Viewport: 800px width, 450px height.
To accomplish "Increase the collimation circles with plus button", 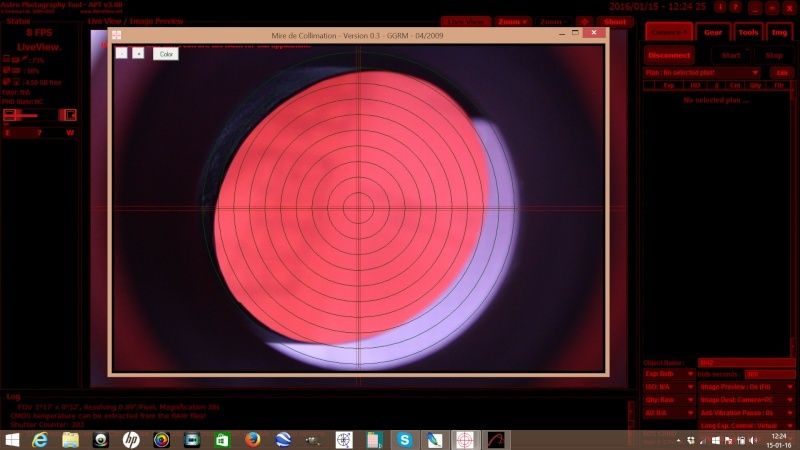I will [138, 53].
